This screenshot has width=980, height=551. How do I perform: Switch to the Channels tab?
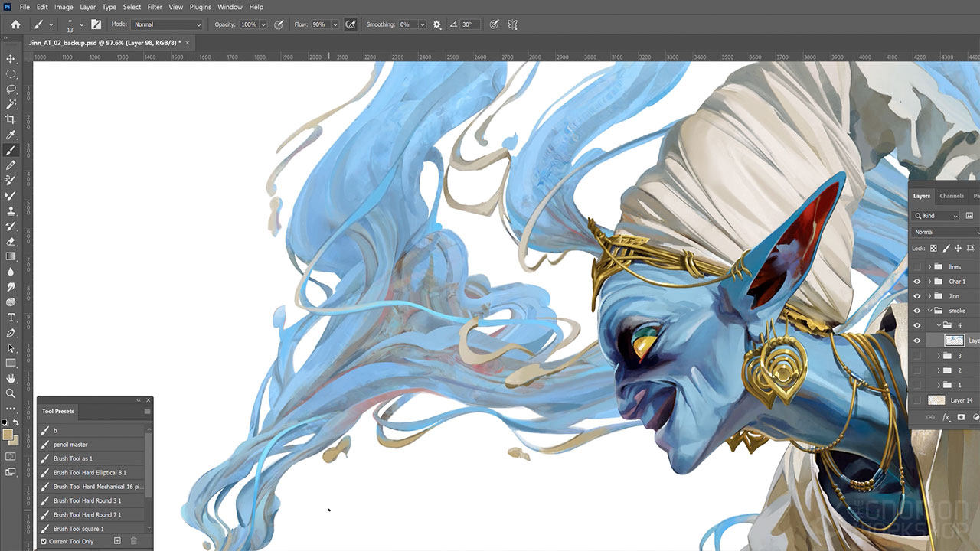(x=952, y=196)
